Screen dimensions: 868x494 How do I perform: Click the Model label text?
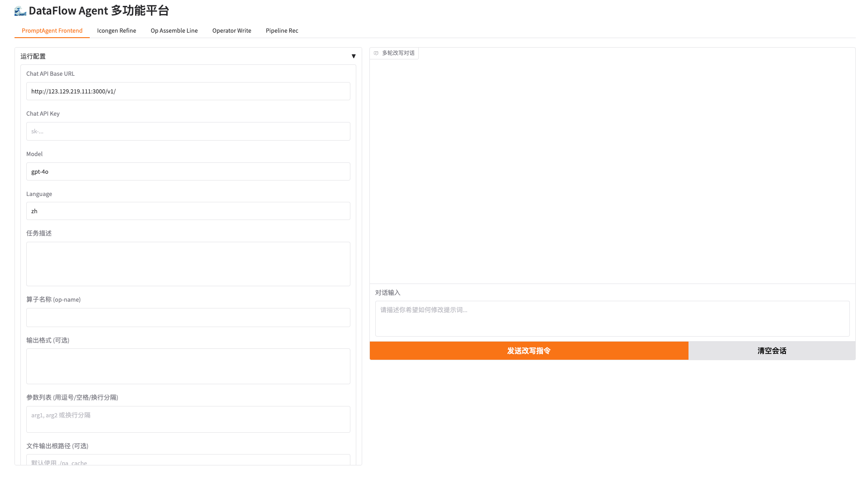34,154
